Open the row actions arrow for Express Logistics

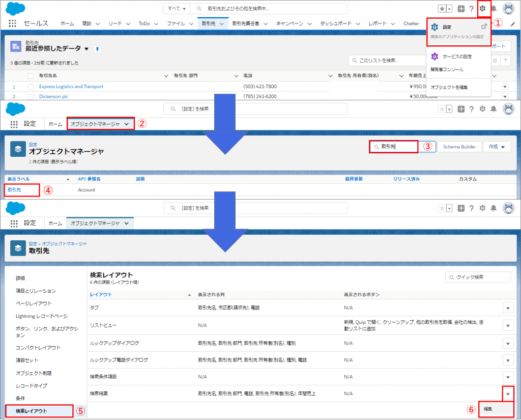click(505, 87)
